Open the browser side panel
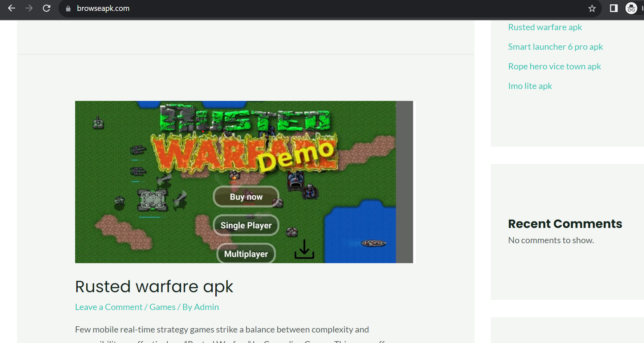Image resolution: width=644 pixels, height=343 pixels. (614, 8)
